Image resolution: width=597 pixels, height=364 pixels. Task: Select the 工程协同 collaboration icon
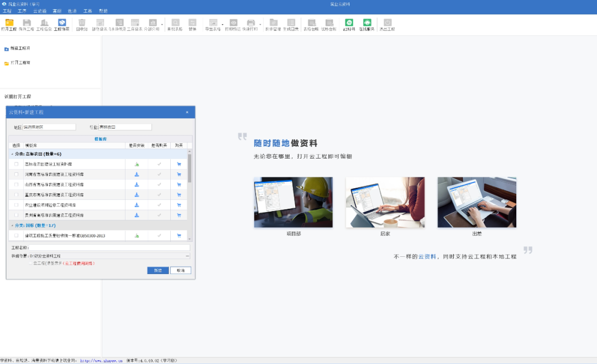(x=62, y=25)
